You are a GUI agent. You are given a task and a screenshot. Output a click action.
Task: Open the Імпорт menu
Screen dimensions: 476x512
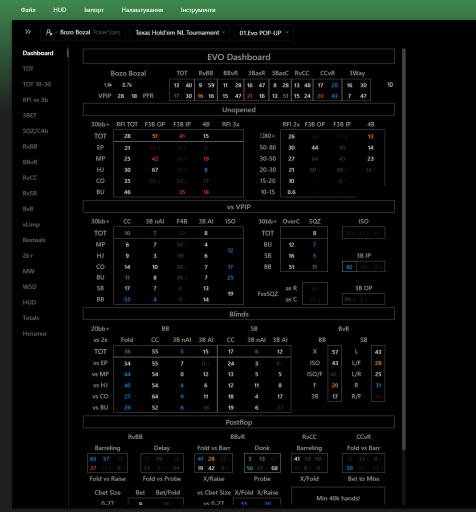coord(94,10)
